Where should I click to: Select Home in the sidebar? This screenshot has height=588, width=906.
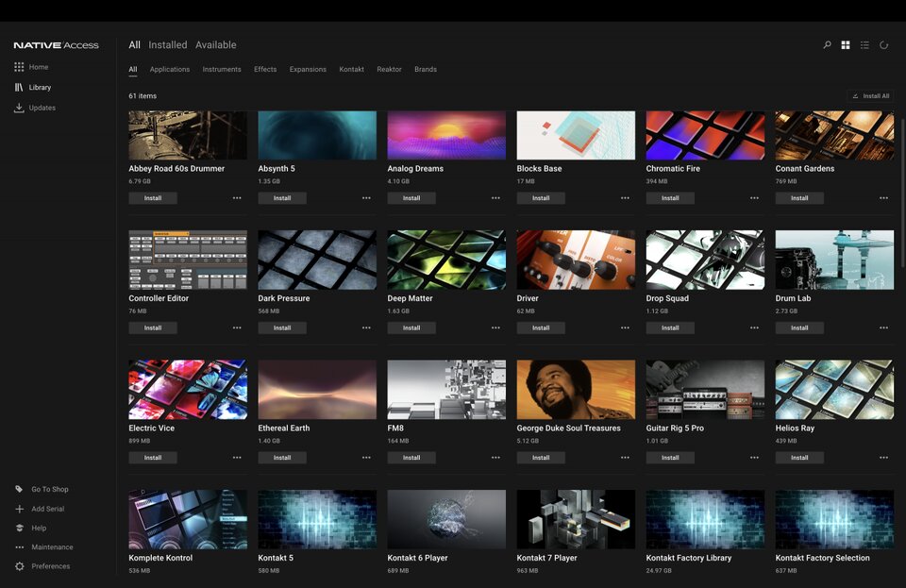[38, 66]
